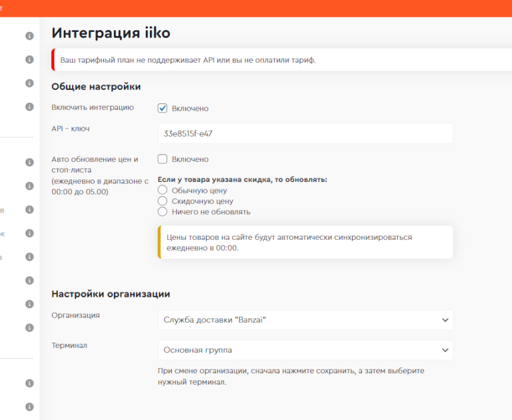This screenshot has height=420, width=512.
Task: Click sidebar info icon level with 'Авто обновление цен' label
Action: 29,162
